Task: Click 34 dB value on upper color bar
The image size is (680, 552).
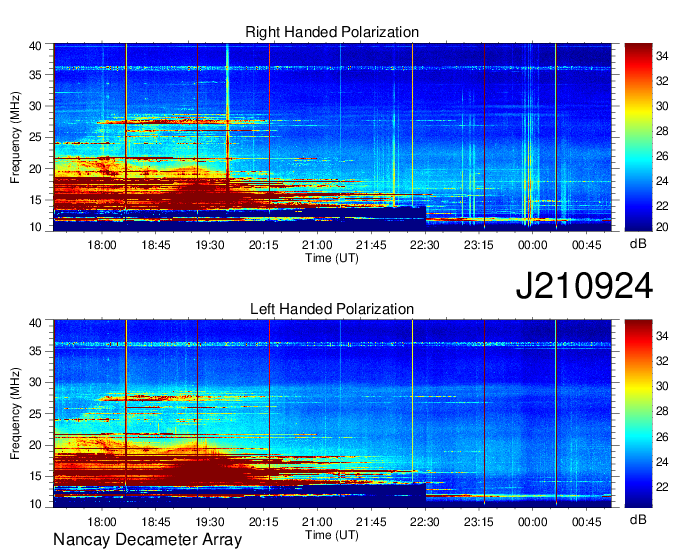Action: click(662, 56)
